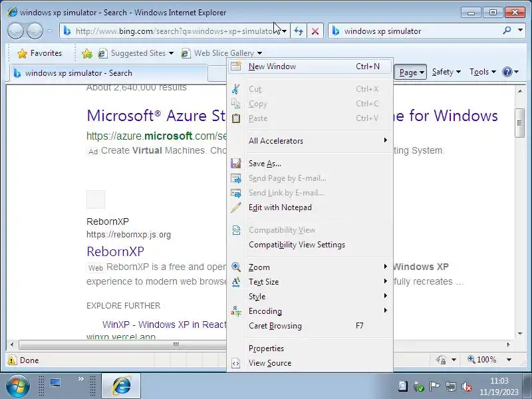
Task: Click Show Desktop quick launch icon
Action: 55,383
